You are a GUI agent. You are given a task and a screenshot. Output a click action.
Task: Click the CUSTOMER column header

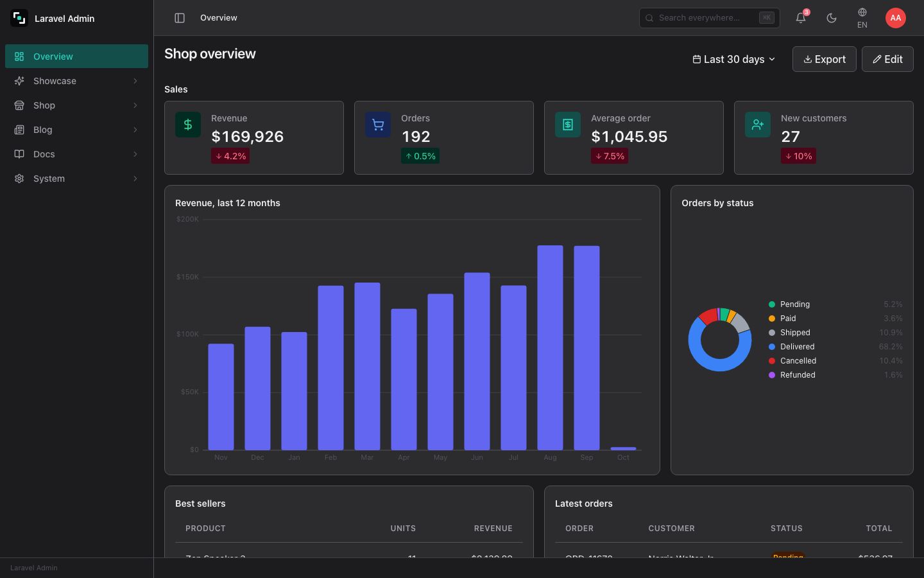tap(671, 529)
